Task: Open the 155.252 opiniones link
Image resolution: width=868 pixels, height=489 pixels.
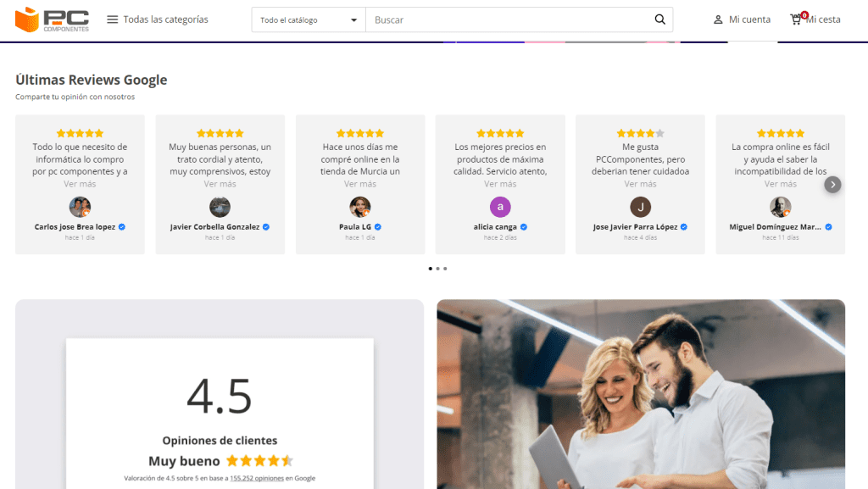Action: [258, 479]
